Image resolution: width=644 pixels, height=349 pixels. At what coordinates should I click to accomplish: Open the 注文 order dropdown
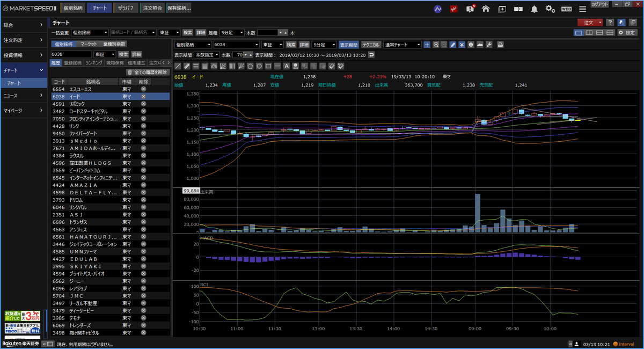click(x=590, y=23)
